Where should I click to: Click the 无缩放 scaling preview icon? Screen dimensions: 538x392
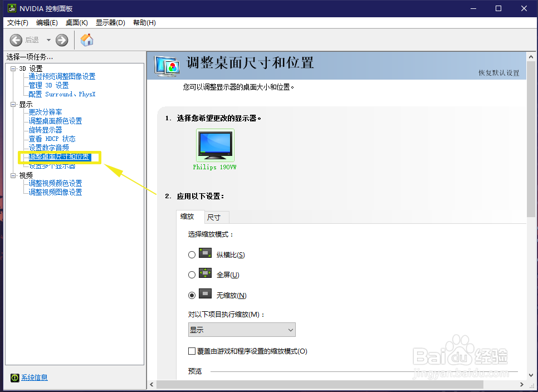pos(204,295)
